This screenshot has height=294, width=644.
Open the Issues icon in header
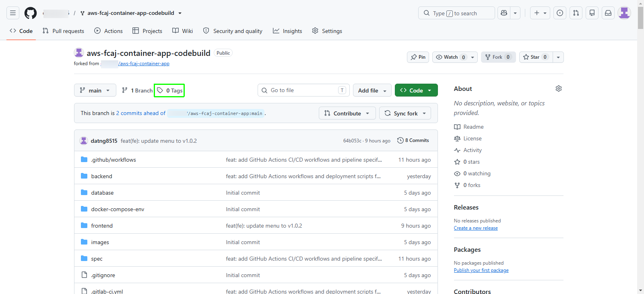click(560, 13)
